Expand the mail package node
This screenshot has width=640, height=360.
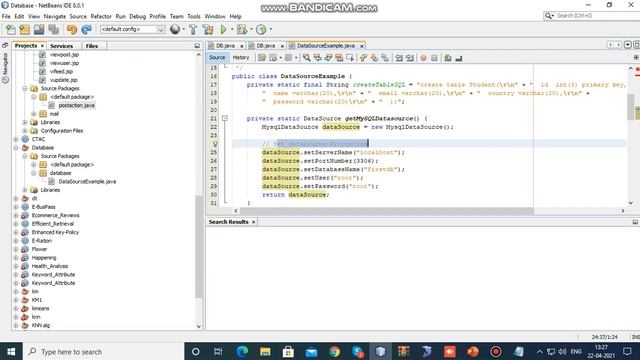34,114
